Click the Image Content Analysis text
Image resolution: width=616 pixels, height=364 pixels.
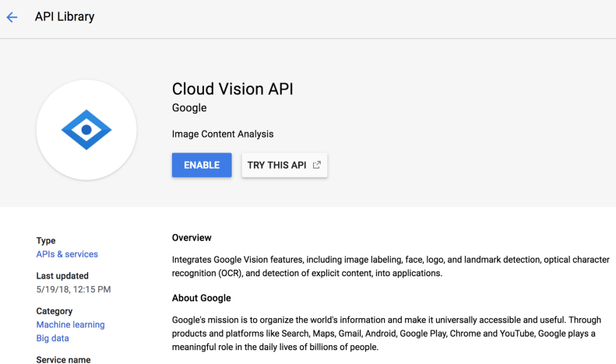click(x=223, y=134)
